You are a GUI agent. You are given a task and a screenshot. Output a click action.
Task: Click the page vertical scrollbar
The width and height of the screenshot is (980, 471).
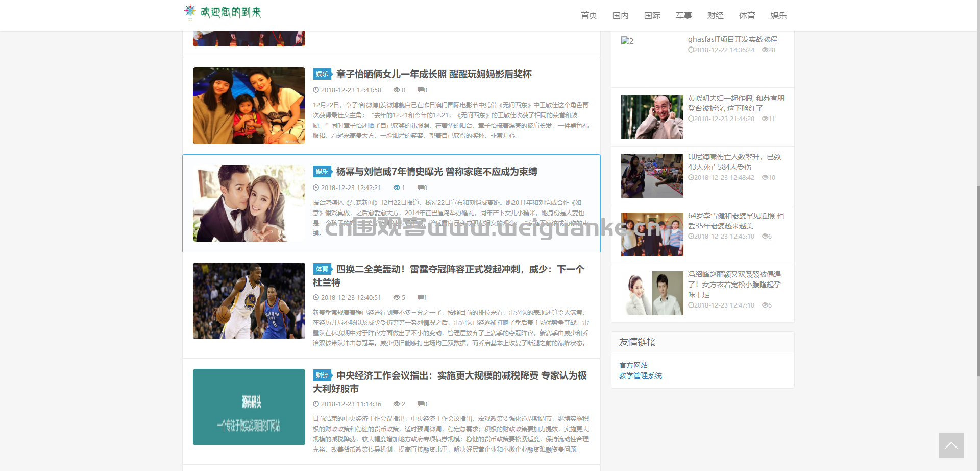977,281
